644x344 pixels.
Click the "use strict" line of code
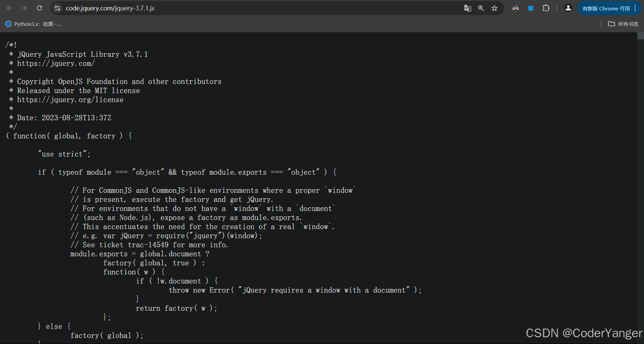[x=64, y=154]
